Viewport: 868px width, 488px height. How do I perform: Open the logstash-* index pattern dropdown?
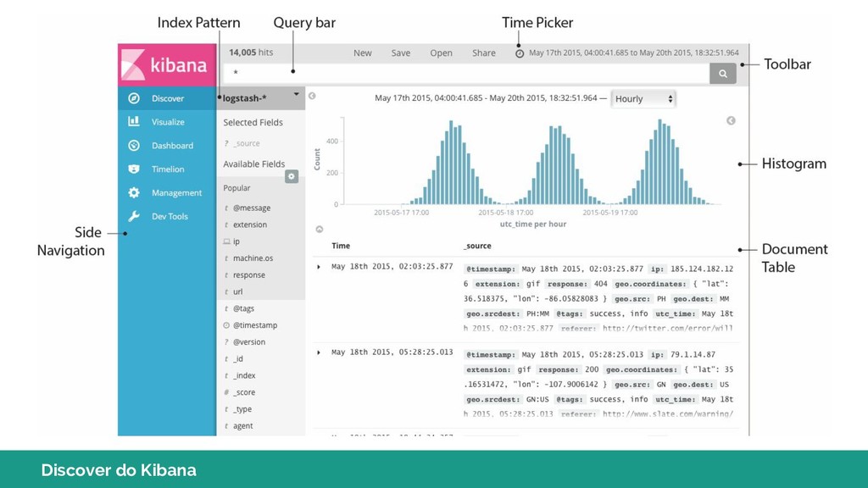point(261,98)
